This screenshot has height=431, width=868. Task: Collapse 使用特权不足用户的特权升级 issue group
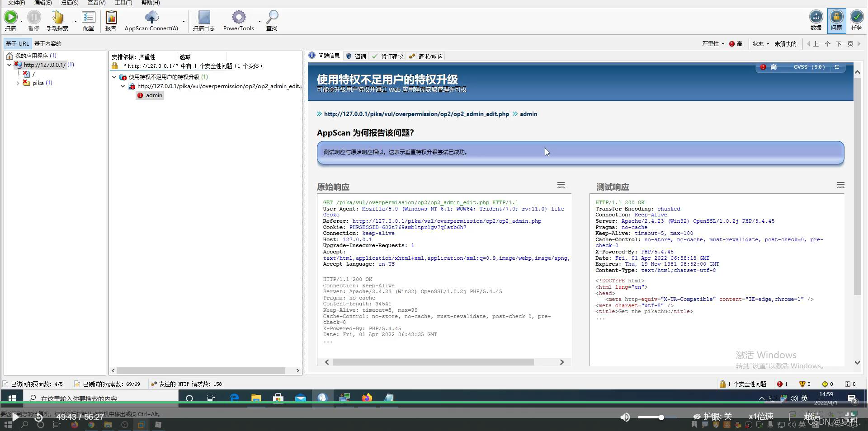coord(114,77)
